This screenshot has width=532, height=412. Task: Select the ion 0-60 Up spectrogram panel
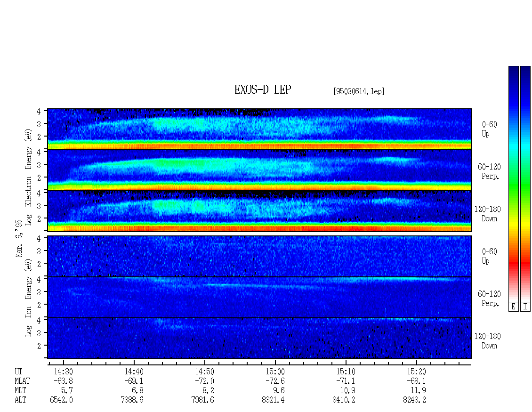[x=259, y=256]
